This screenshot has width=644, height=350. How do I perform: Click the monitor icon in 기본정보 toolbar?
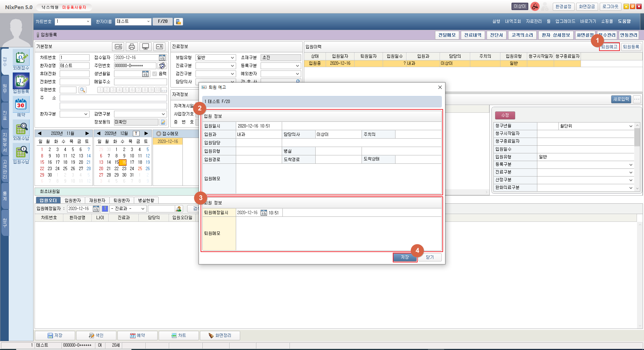pyautogui.click(x=145, y=47)
